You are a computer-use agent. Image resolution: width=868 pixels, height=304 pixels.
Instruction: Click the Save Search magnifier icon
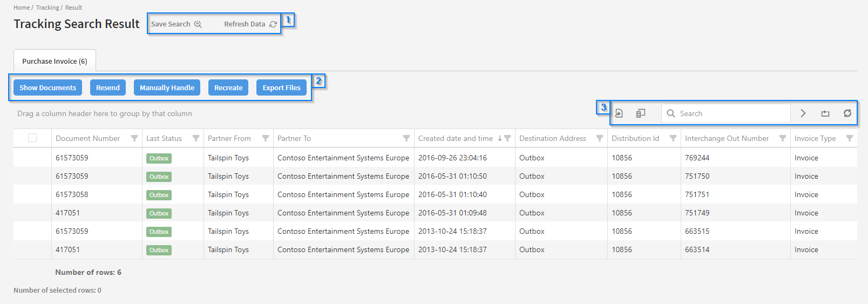click(x=198, y=24)
